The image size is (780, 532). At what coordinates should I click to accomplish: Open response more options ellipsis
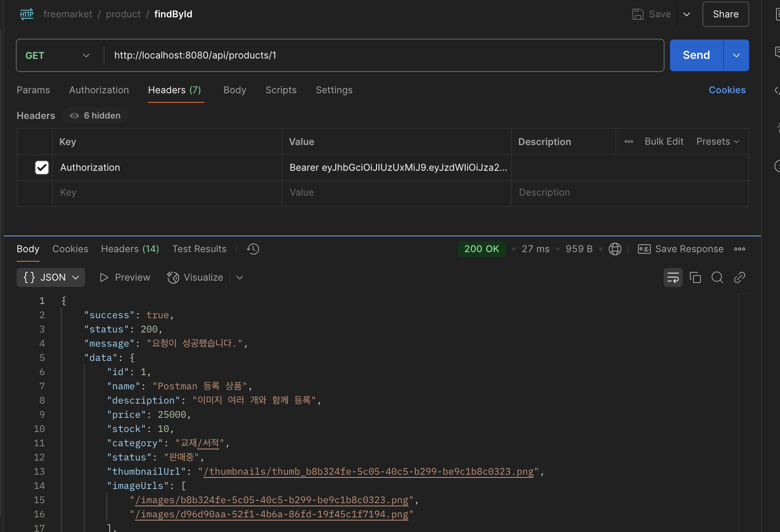point(739,249)
